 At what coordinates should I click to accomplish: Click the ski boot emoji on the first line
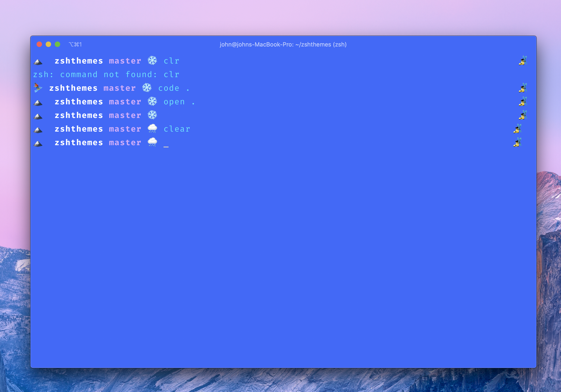coord(523,61)
